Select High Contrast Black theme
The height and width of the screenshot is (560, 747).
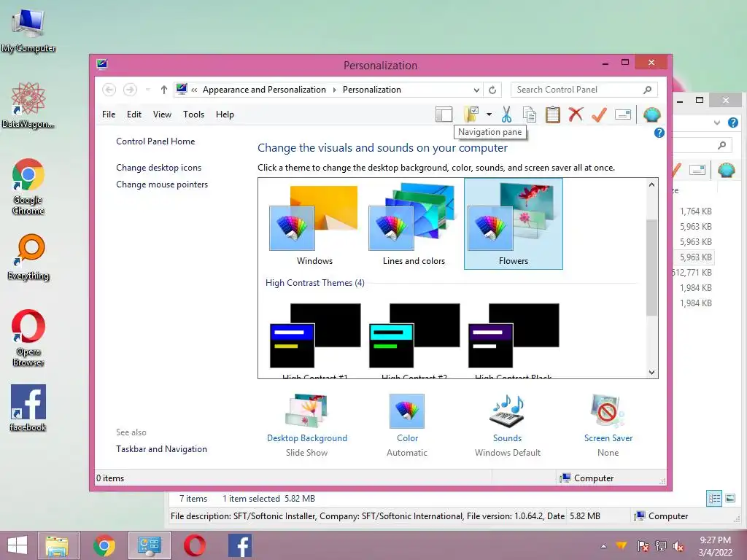tap(513, 340)
